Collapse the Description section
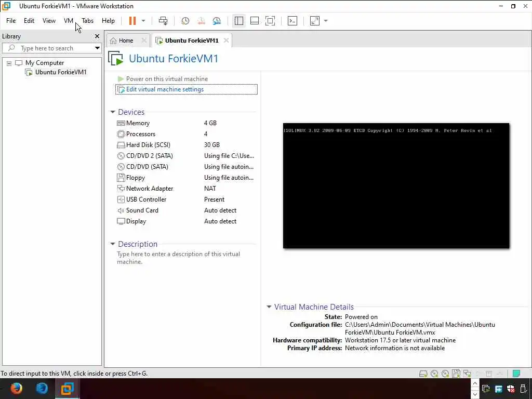Image resolution: width=532 pixels, height=399 pixels. pos(113,244)
